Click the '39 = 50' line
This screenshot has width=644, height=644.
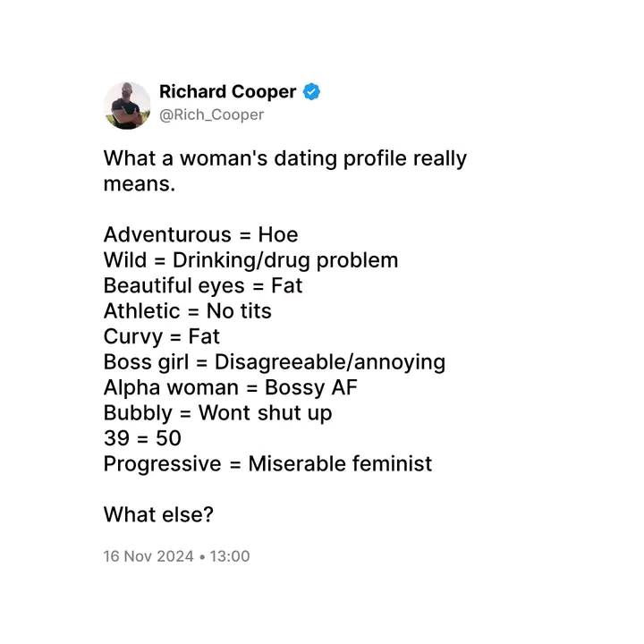(x=142, y=438)
